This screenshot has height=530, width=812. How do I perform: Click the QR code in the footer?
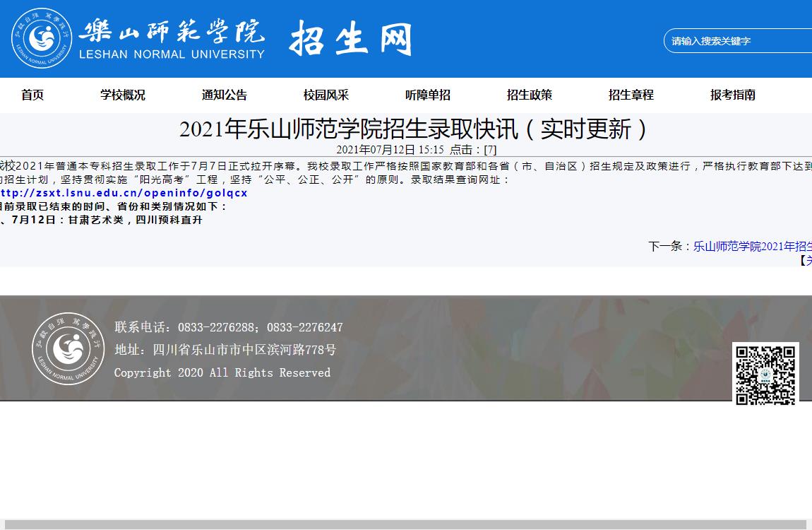click(x=765, y=375)
